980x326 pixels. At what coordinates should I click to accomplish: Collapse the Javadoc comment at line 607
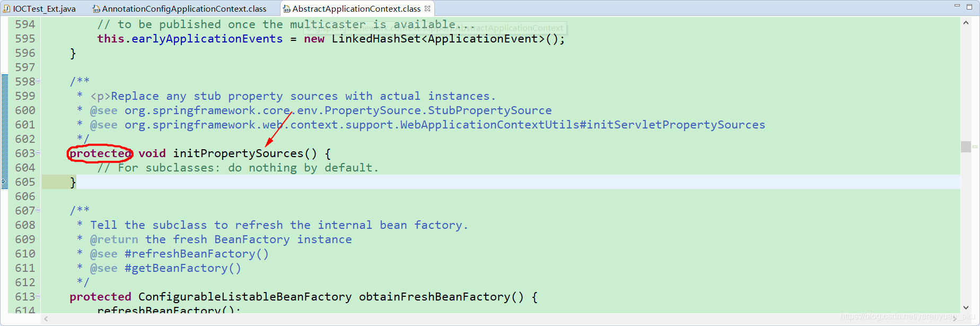point(38,210)
